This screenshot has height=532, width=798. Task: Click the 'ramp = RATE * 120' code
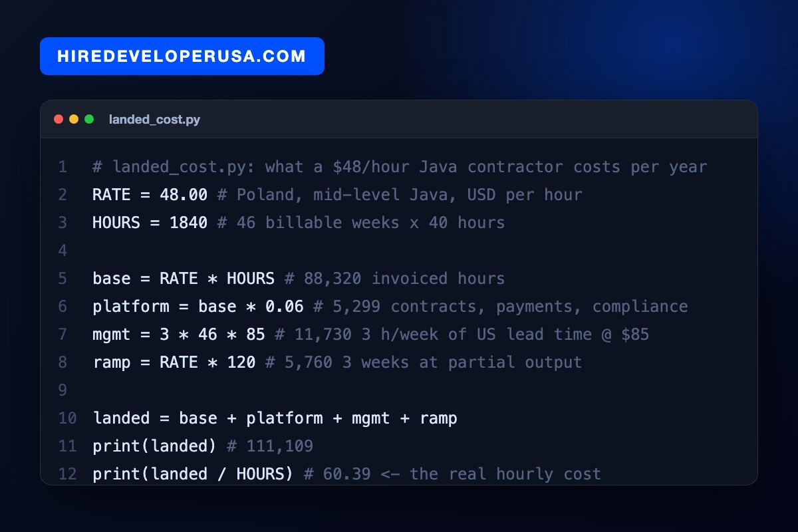click(174, 362)
